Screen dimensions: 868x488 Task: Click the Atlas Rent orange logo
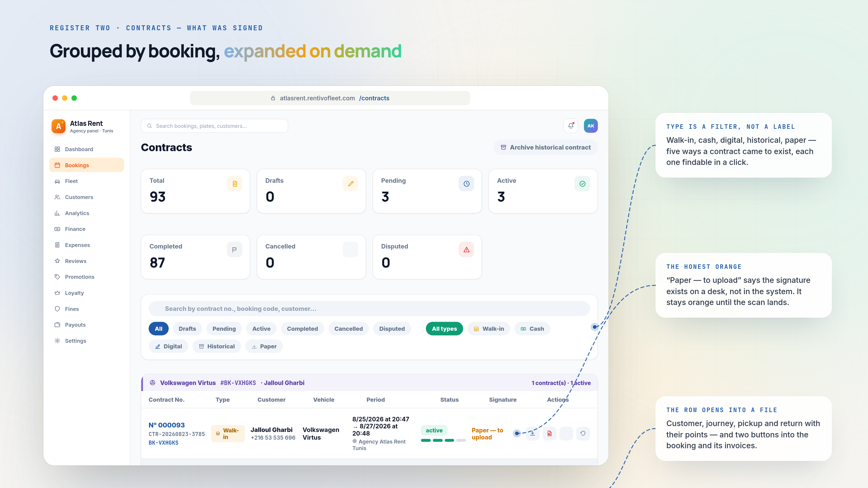[59, 126]
